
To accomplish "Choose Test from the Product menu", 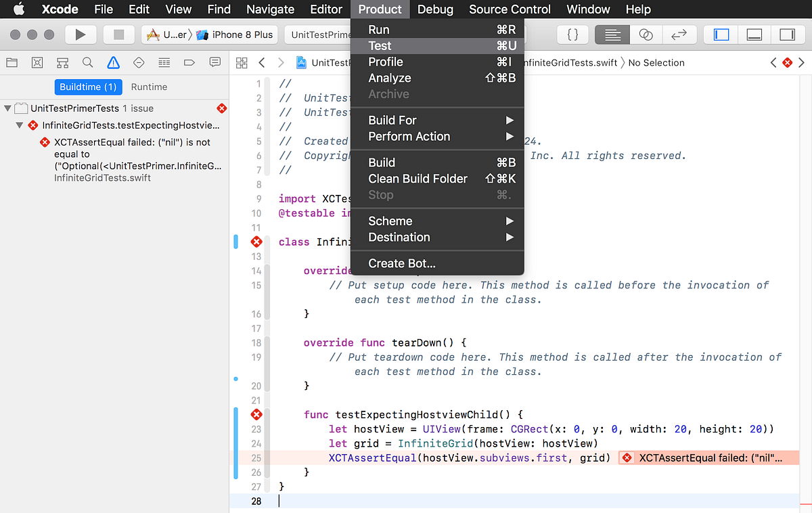I will point(379,45).
